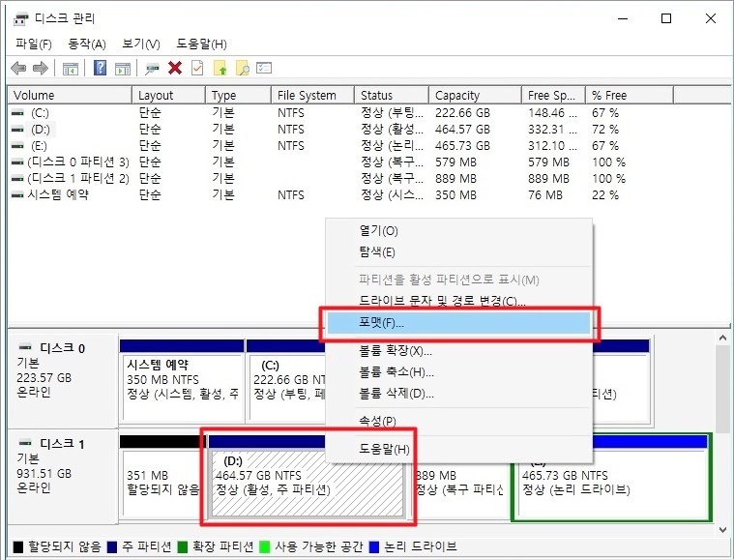Click the 22 % free cell
The height and width of the screenshot is (560, 734).
pyautogui.click(x=605, y=194)
